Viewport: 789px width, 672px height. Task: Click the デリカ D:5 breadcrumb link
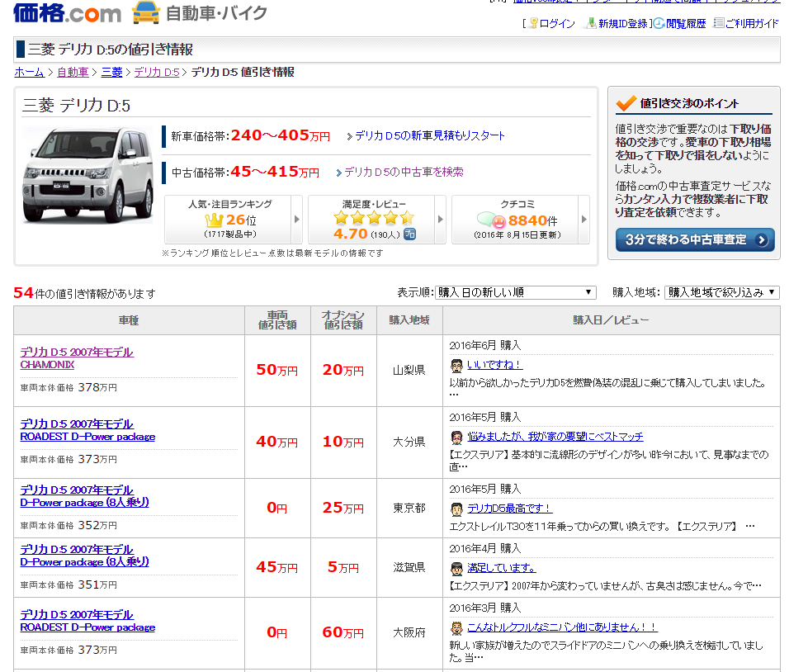click(x=157, y=73)
